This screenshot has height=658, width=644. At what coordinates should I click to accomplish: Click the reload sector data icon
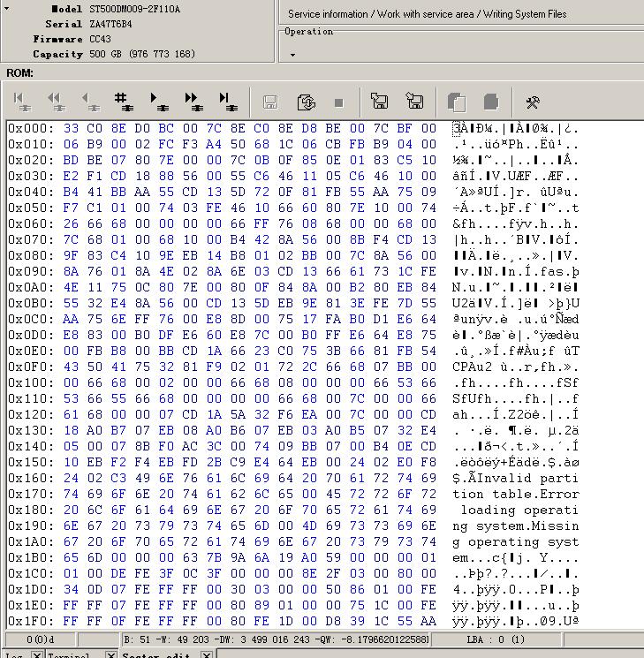coord(306,102)
